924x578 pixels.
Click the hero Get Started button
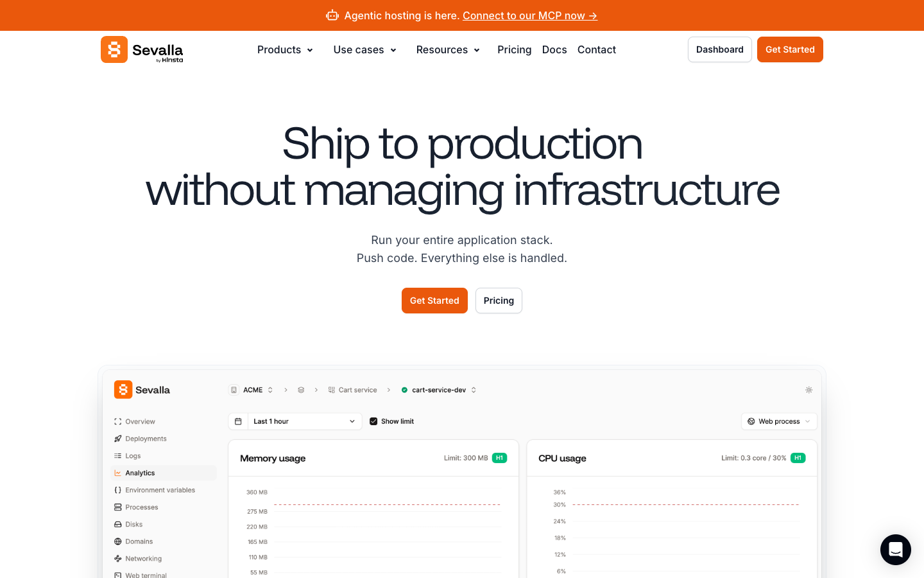click(x=434, y=301)
